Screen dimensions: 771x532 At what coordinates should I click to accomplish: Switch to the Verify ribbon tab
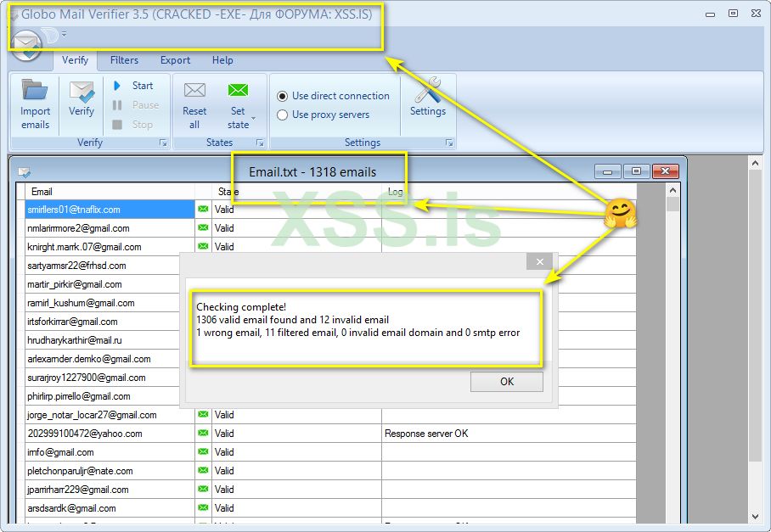pos(75,60)
